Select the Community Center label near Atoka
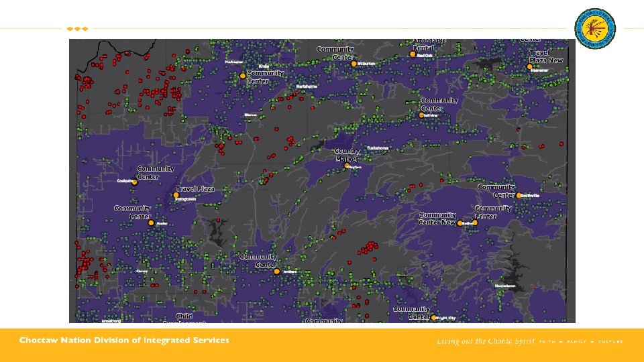The height and width of the screenshot is (362, 644). pos(132,213)
